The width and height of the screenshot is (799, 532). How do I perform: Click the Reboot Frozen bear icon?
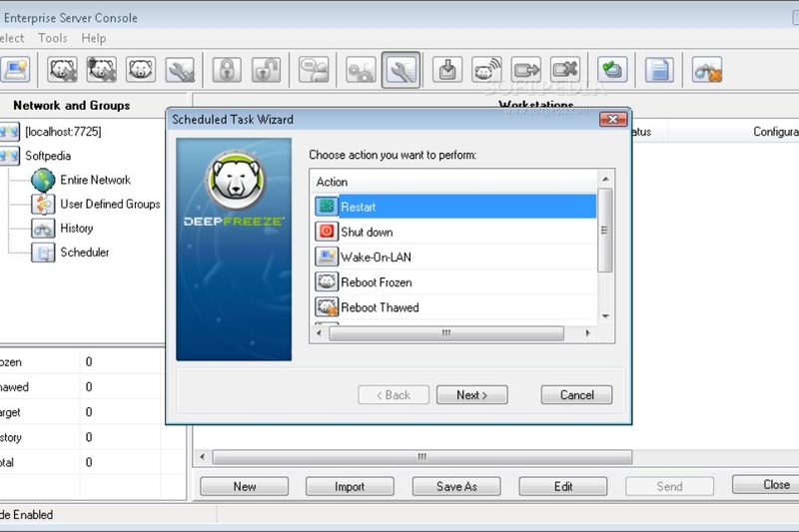point(327,282)
